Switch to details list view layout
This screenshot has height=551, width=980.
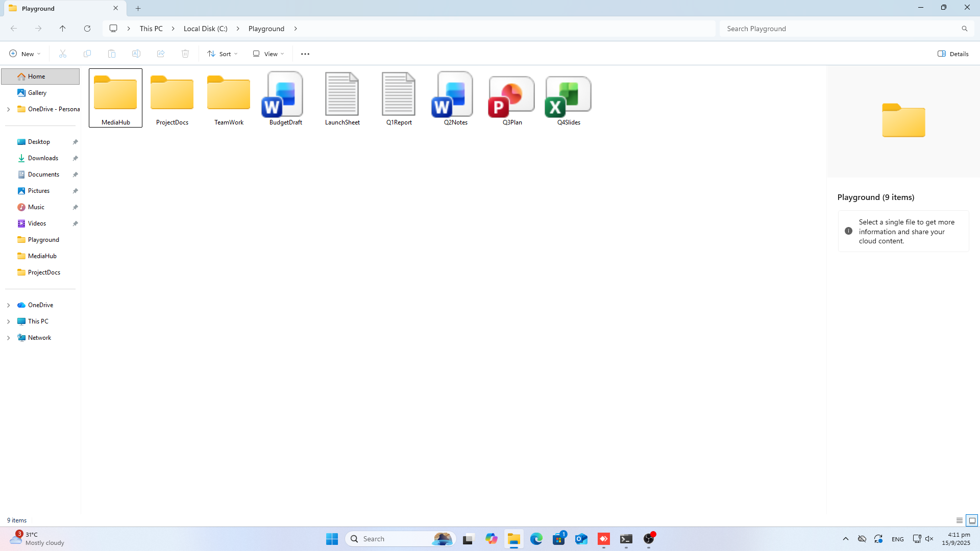(960, 520)
